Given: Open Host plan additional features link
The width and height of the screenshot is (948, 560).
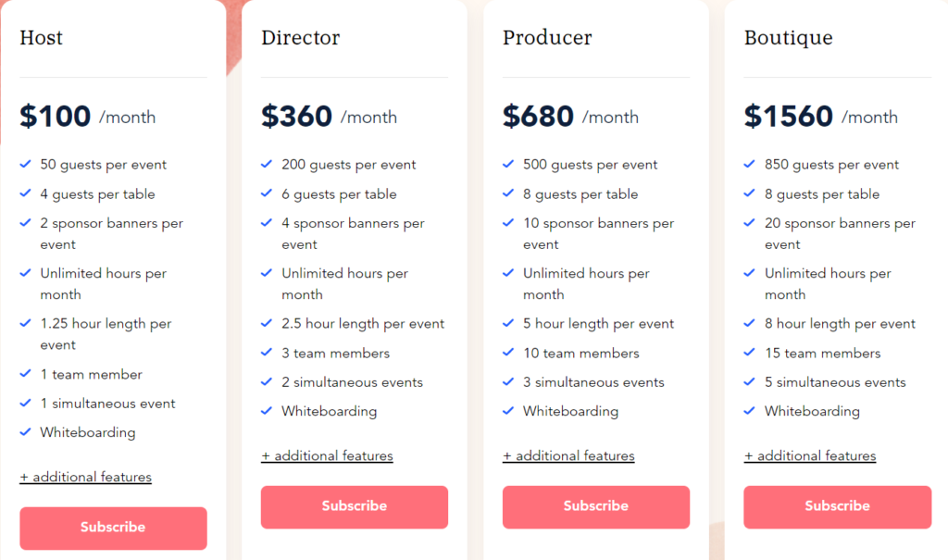Looking at the screenshot, I should pos(86,477).
